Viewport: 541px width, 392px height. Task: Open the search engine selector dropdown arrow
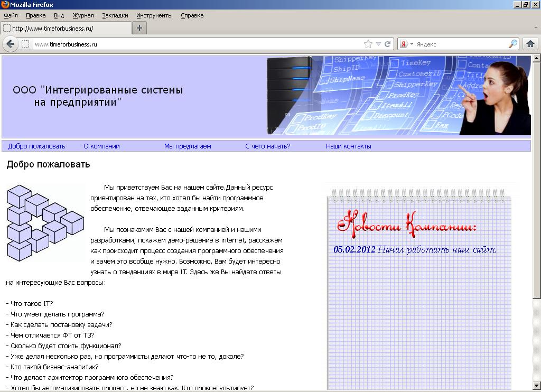tap(412, 44)
